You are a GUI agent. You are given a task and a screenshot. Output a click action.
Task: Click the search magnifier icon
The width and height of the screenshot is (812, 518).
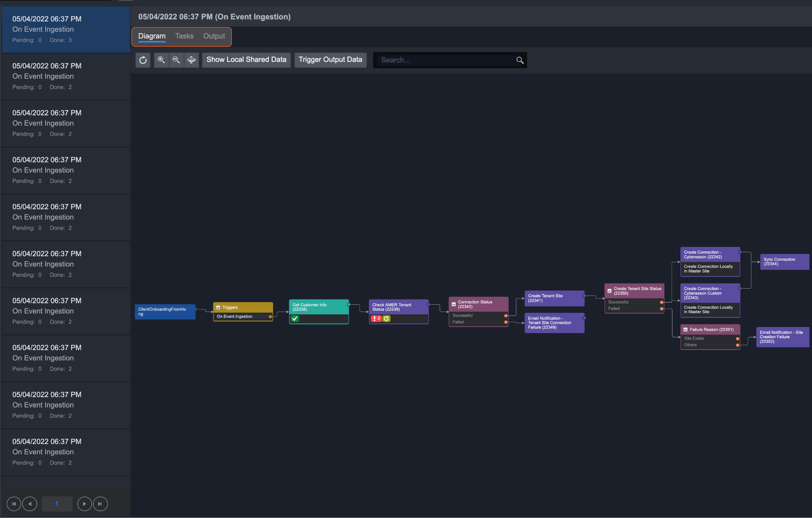pos(520,60)
